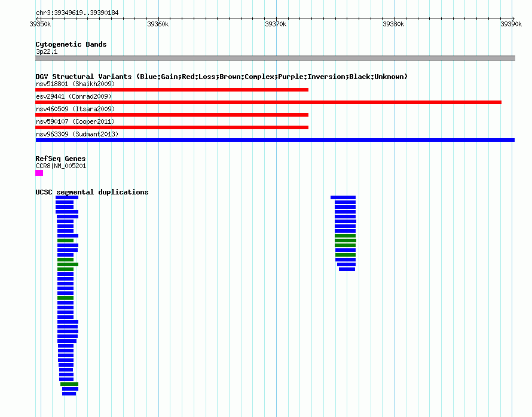Click the gray 3p22.1 cytogenetic band bar
Screen dimensions: 532x417
point(274,58)
